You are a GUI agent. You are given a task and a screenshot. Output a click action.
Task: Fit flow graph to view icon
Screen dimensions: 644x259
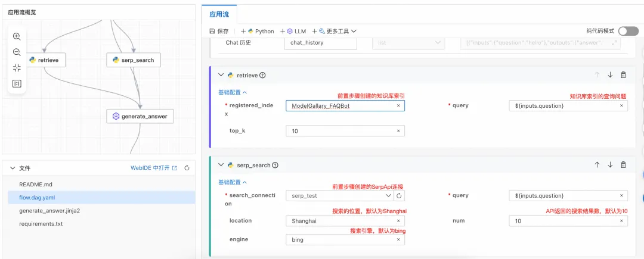(17, 68)
